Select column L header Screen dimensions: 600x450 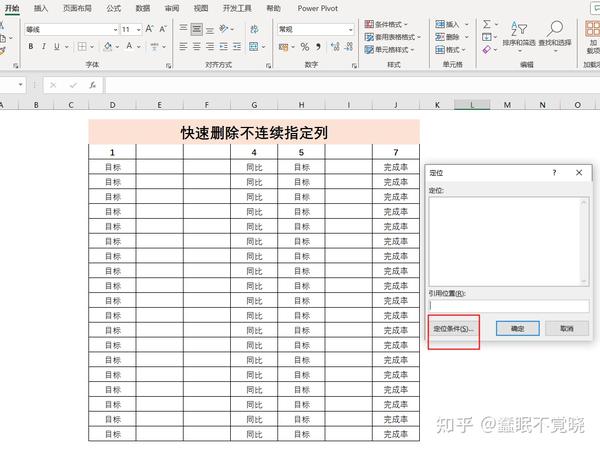coord(472,105)
